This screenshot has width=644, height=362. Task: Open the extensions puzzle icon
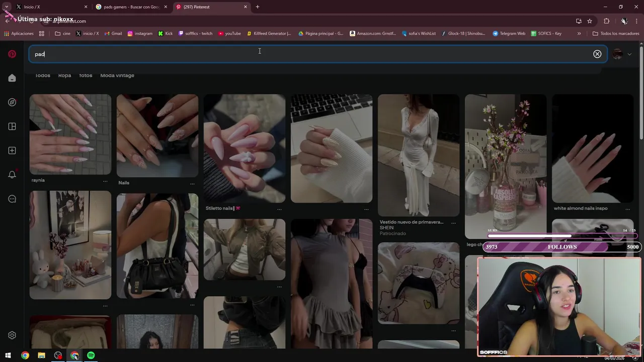[x=606, y=21]
